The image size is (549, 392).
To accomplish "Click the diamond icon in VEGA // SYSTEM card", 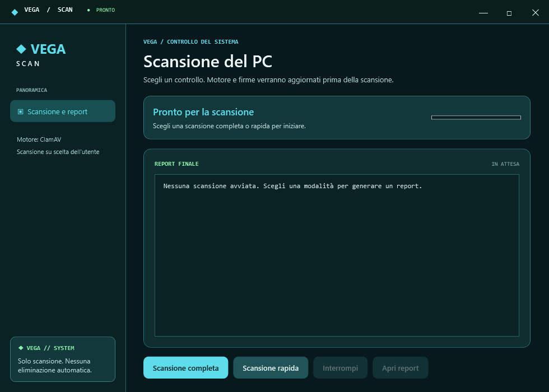I will pyautogui.click(x=21, y=348).
